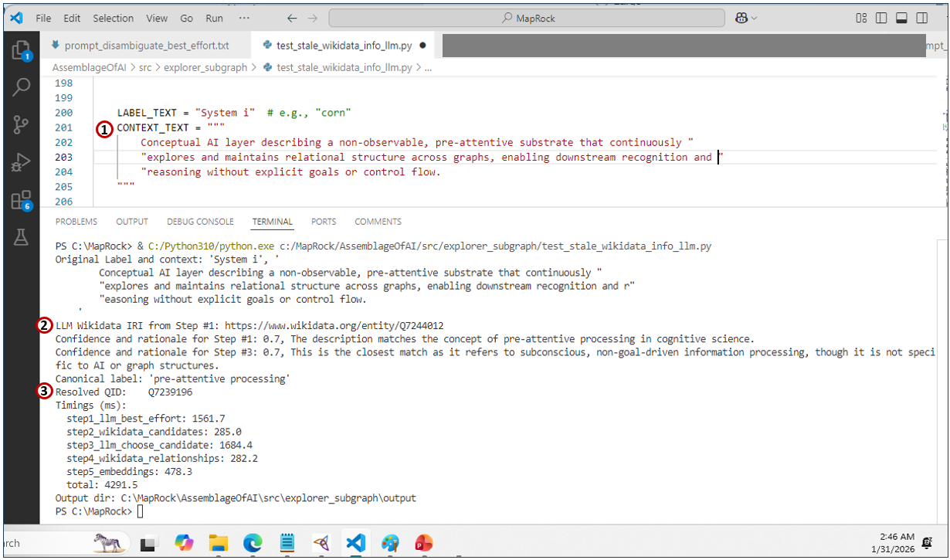
Task: Open the Customize Layout control
Action: click(861, 18)
